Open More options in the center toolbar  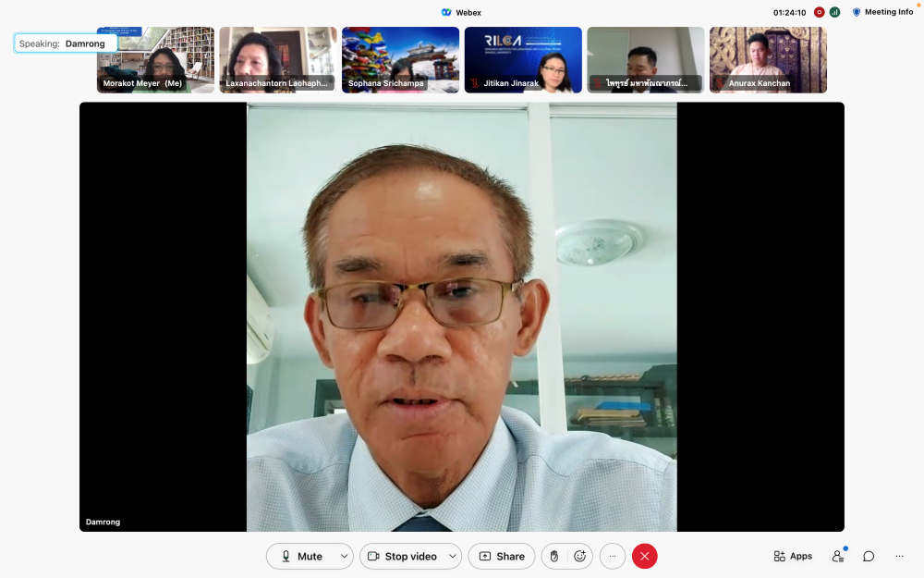(613, 556)
